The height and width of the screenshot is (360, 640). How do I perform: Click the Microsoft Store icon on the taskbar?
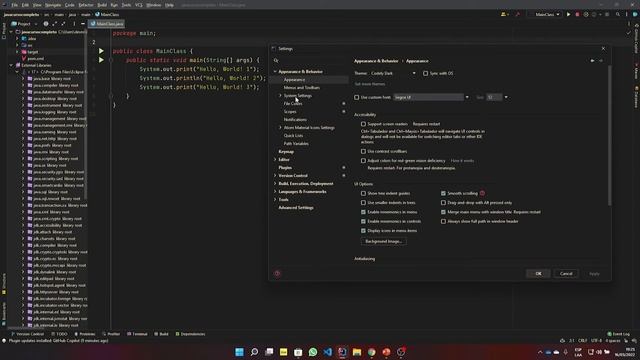pyautogui.click(x=298, y=352)
